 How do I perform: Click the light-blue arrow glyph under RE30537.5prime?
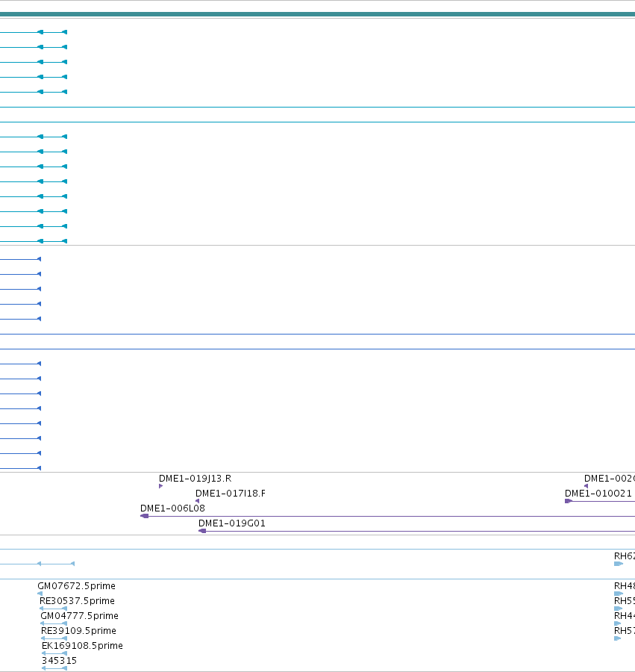(x=53, y=609)
